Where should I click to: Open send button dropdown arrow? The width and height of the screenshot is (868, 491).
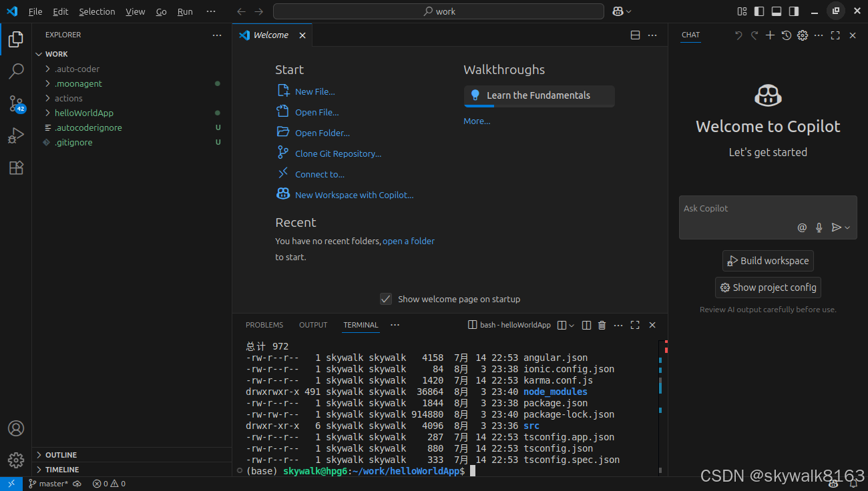[848, 227]
